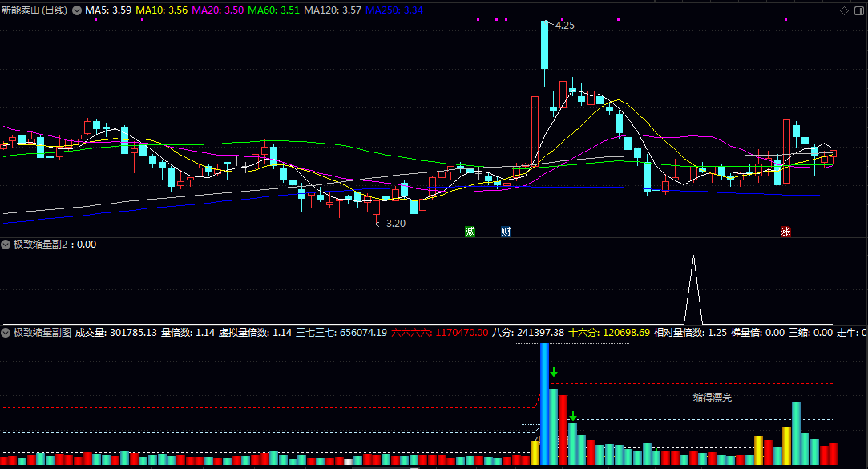Open the blue 财 event marker
The width and height of the screenshot is (868, 469).
click(x=506, y=232)
